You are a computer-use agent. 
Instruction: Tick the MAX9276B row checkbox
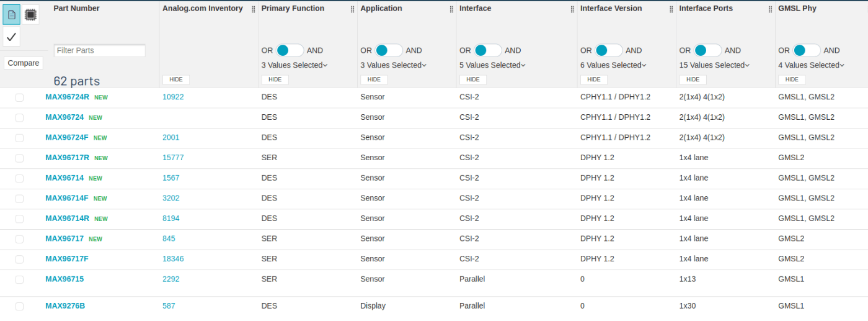point(19,306)
